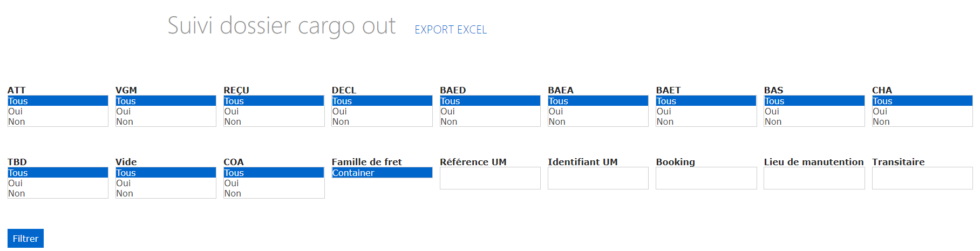The height and width of the screenshot is (251, 980).
Task: Open the EXPORT EXCEL link
Action: [x=451, y=30]
